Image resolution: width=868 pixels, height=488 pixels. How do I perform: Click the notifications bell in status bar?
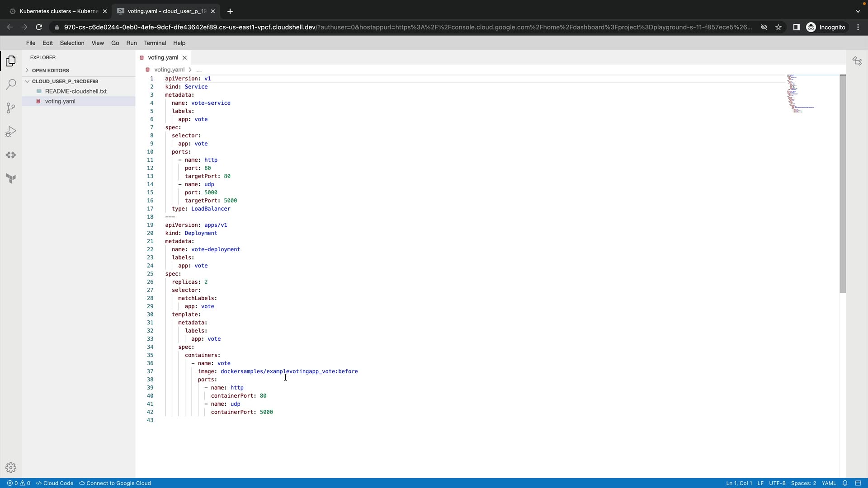[844, 483]
